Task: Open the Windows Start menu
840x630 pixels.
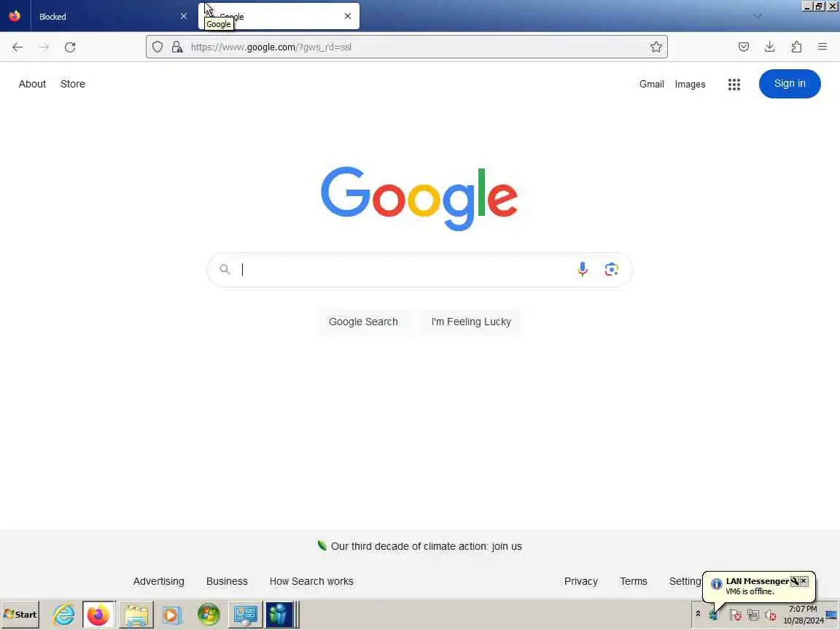Action: 20,615
